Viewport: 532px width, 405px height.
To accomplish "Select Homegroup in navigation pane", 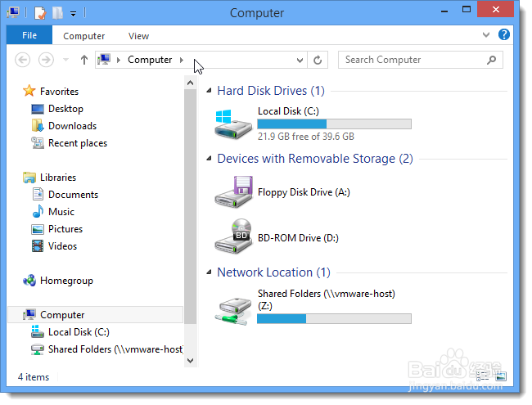I will click(x=66, y=281).
